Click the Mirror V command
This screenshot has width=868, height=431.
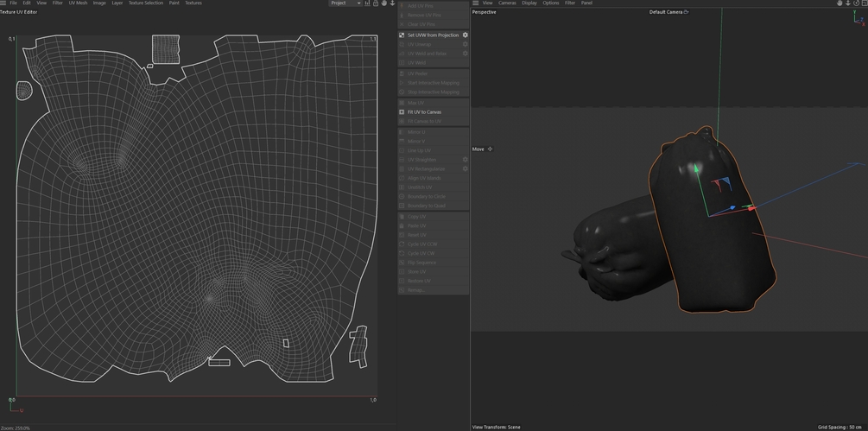coord(434,141)
